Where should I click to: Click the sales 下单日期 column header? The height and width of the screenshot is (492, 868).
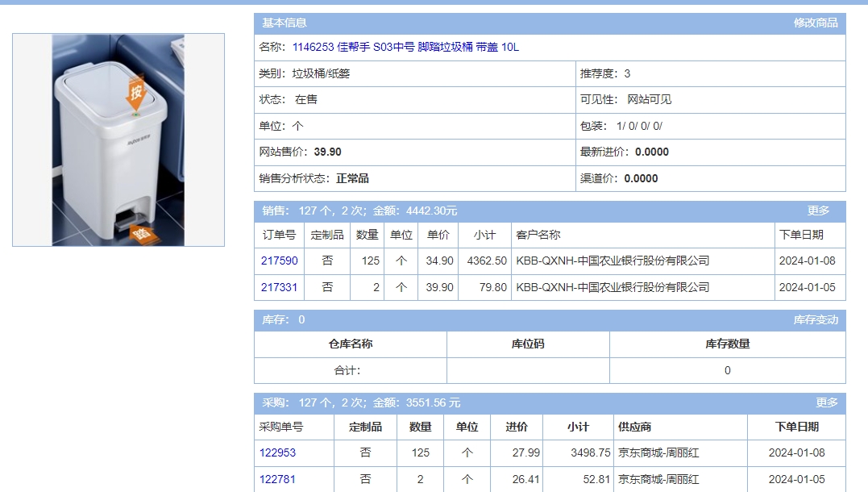[810, 235]
